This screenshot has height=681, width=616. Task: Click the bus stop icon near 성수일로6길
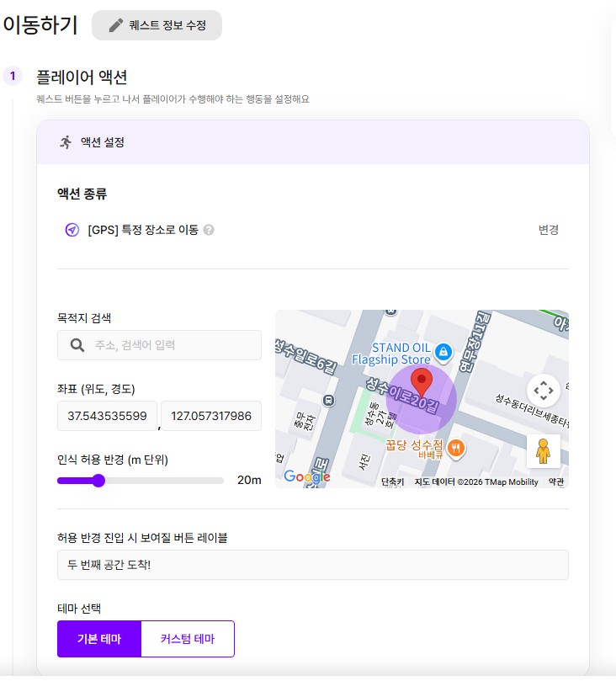pyautogui.click(x=329, y=401)
